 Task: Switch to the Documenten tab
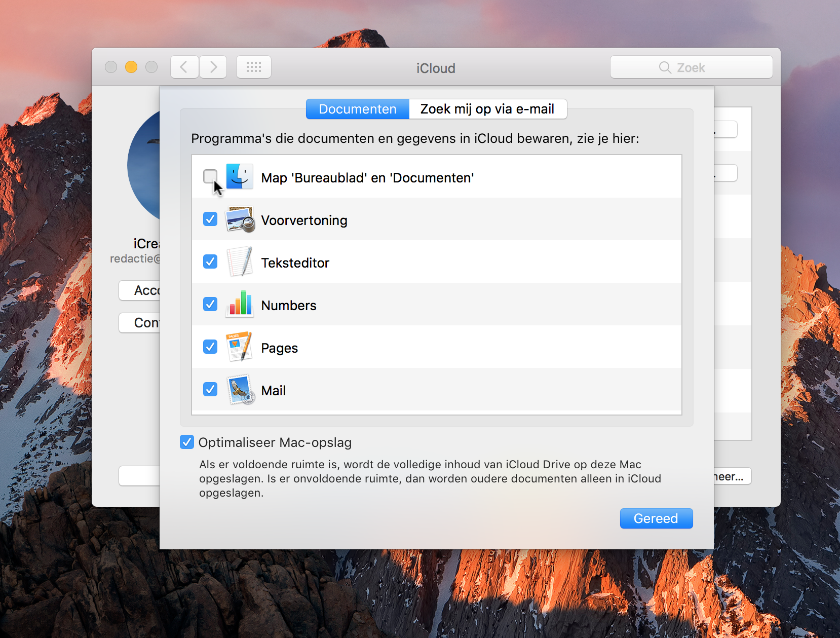358,109
